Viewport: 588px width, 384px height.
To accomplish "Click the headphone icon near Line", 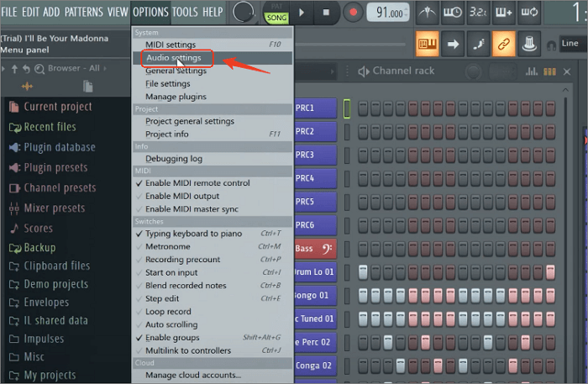I will [x=551, y=45].
